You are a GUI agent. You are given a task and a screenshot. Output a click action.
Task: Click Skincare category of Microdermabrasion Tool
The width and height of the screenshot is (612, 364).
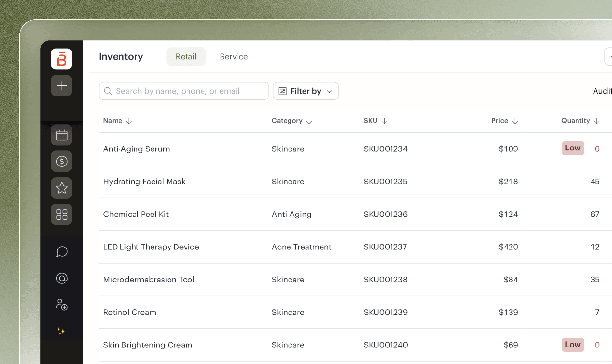(288, 280)
